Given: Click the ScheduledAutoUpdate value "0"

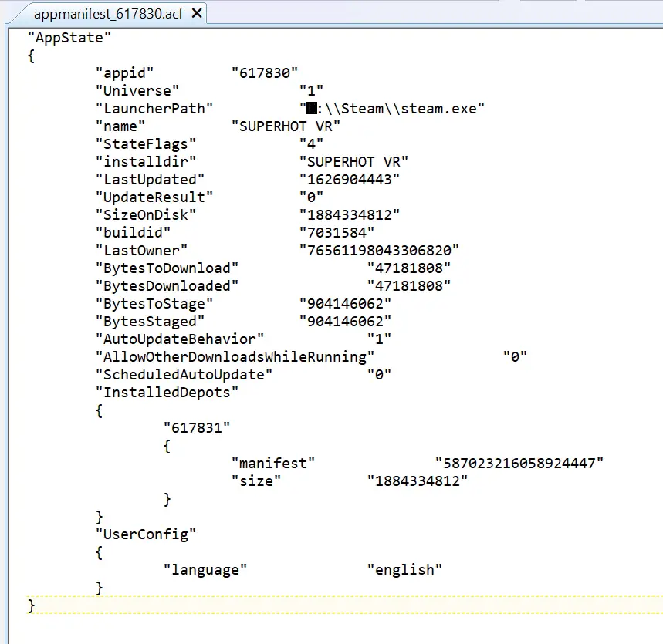Looking at the screenshot, I should pyautogui.click(x=379, y=375).
